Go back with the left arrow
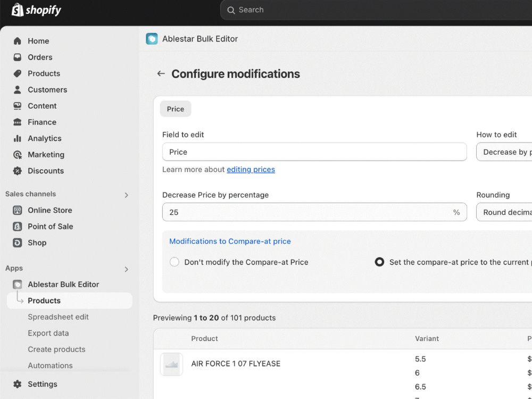The width and height of the screenshot is (532, 399). pyautogui.click(x=161, y=73)
